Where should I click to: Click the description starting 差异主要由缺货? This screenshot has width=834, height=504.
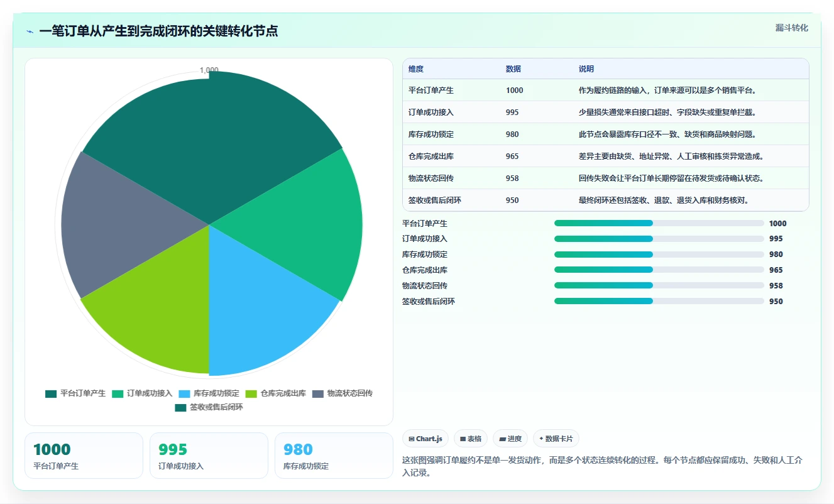click(x=671, y=156)
